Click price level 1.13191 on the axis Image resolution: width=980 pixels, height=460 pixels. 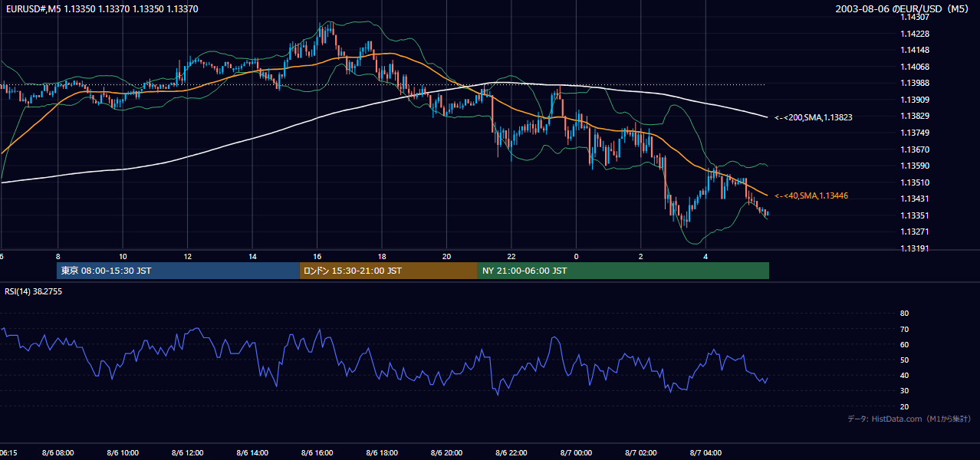915,248
